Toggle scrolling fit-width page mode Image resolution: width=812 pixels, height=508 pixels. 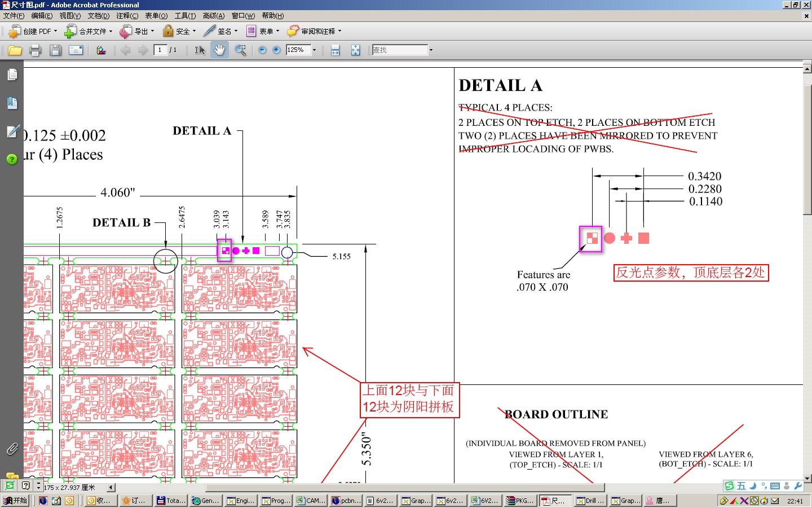pos(335,50)
